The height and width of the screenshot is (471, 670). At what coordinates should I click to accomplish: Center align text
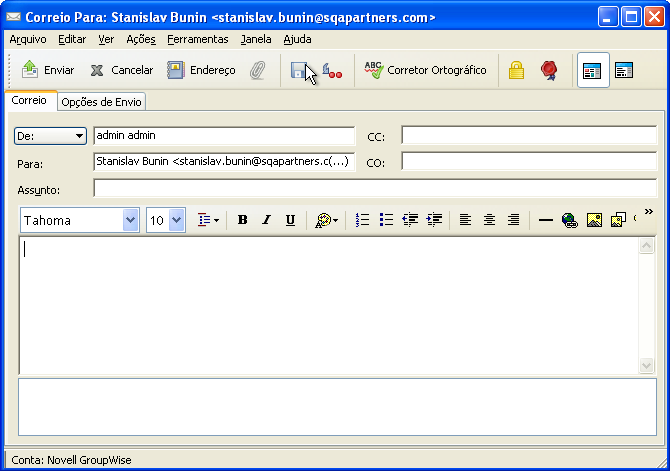[489, 220]
